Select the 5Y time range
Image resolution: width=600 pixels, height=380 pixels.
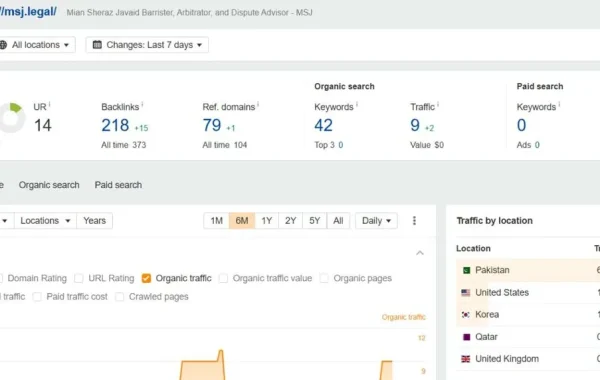click(x=315, y=221)
